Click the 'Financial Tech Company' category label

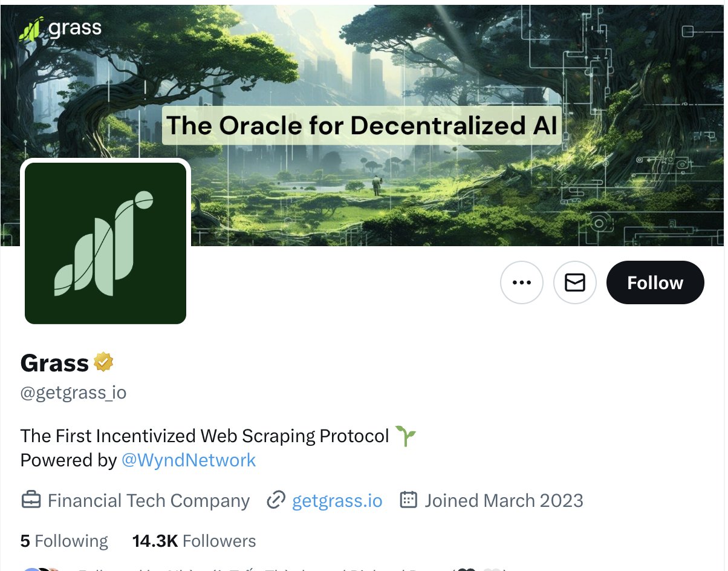148,501
